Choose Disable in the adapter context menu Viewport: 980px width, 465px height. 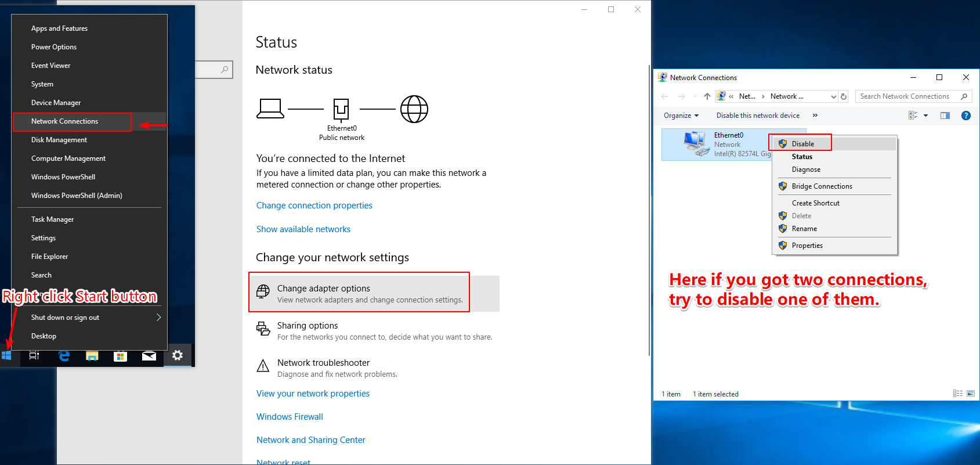coord(834,144)
